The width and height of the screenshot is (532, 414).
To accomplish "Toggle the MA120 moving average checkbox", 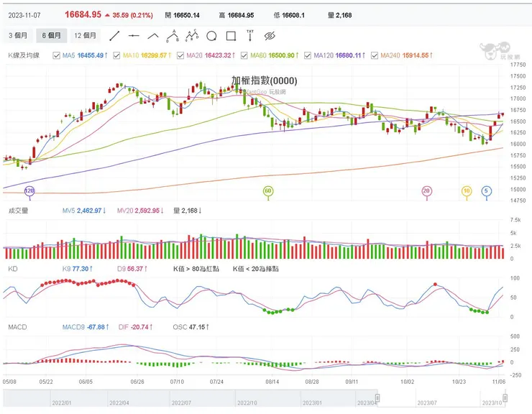I will (x=308, y=55).
